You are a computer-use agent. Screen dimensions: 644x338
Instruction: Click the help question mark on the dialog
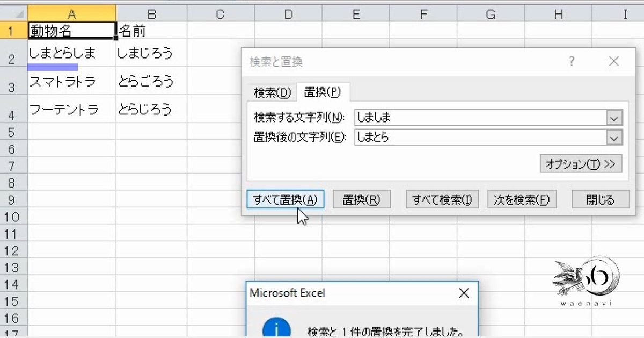click(x=571, y=61)
